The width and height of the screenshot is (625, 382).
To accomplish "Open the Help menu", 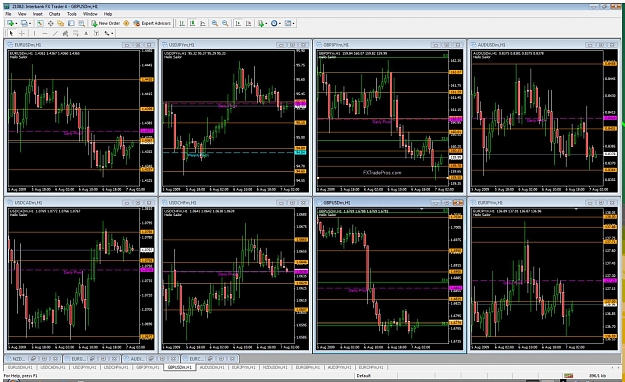I will click(108, 14).
